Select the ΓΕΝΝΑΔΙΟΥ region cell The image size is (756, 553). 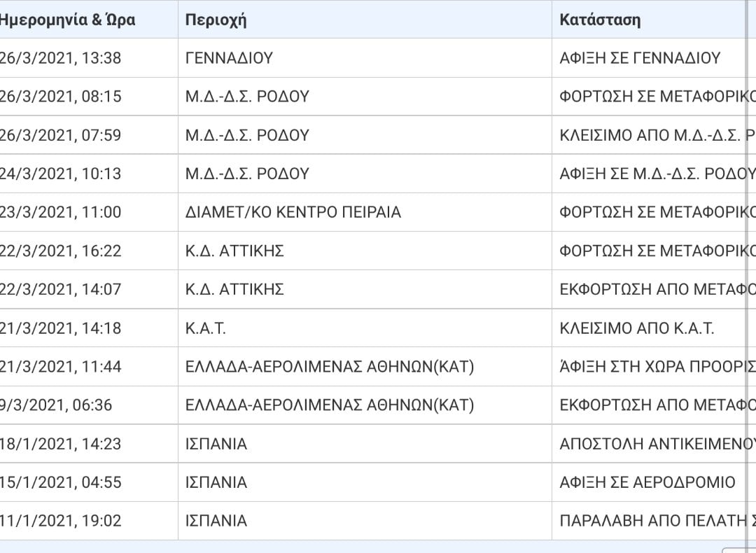tap(229, 58)
